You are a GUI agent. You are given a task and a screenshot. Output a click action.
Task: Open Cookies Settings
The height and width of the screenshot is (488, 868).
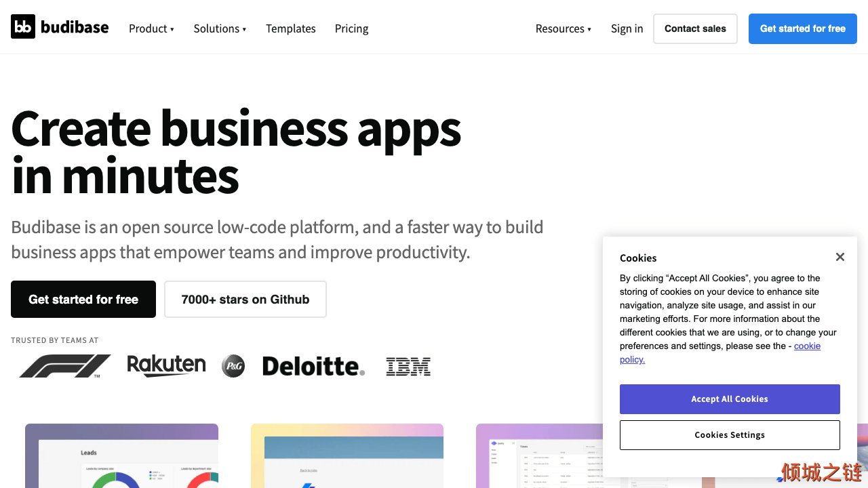[730, 435]
